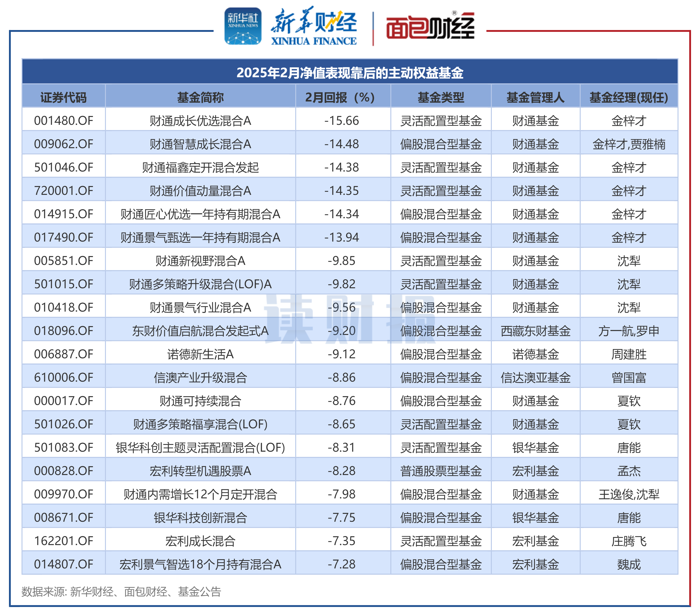Viewport: 700px width, 616px height.
Task: Select the 基金简称 column header
Action: point(200,97)
